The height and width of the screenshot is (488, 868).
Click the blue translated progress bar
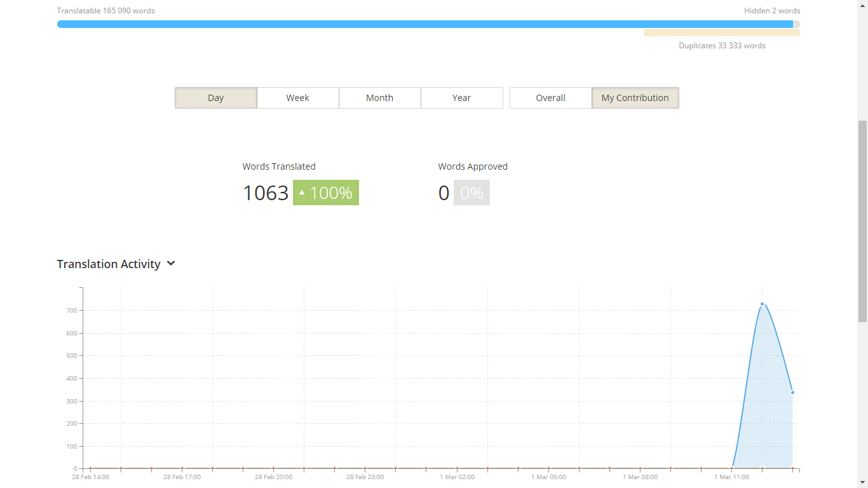[425, 24]
